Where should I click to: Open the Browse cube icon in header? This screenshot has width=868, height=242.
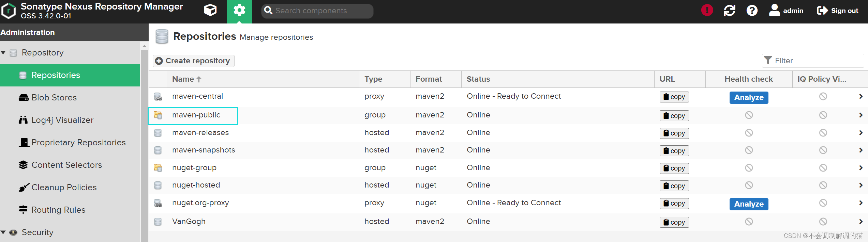pyautogui.click(x=210, y=11)
